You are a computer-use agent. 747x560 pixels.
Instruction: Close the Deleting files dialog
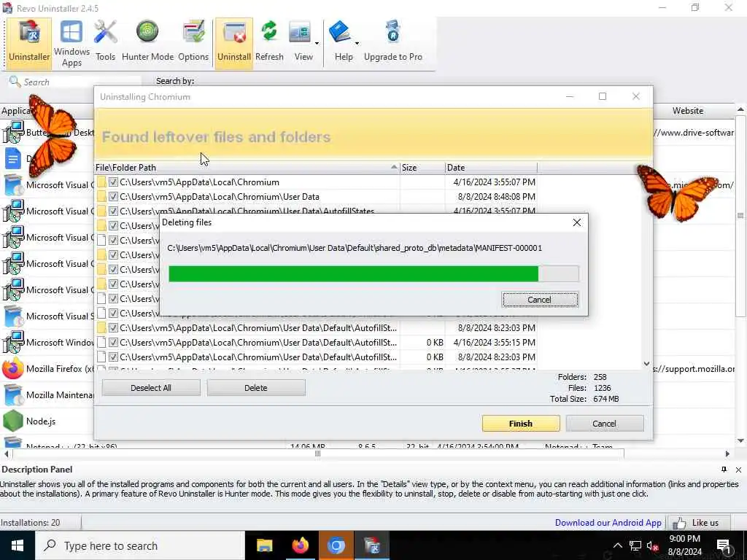576,222
